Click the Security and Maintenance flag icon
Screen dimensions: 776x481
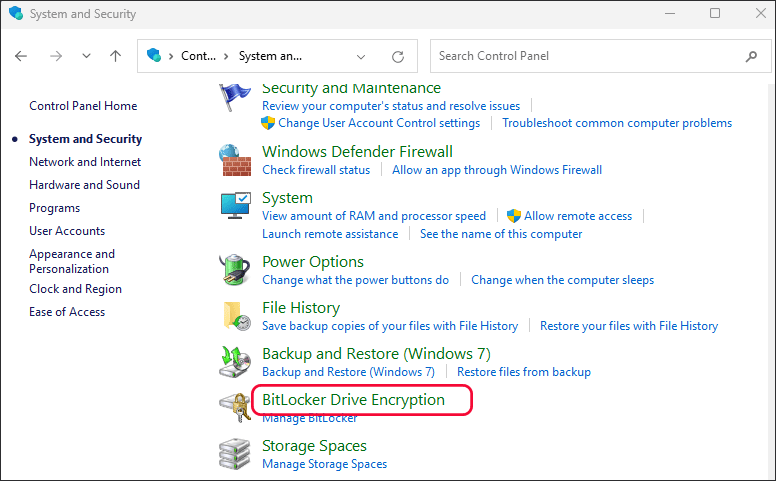[235, 97]
